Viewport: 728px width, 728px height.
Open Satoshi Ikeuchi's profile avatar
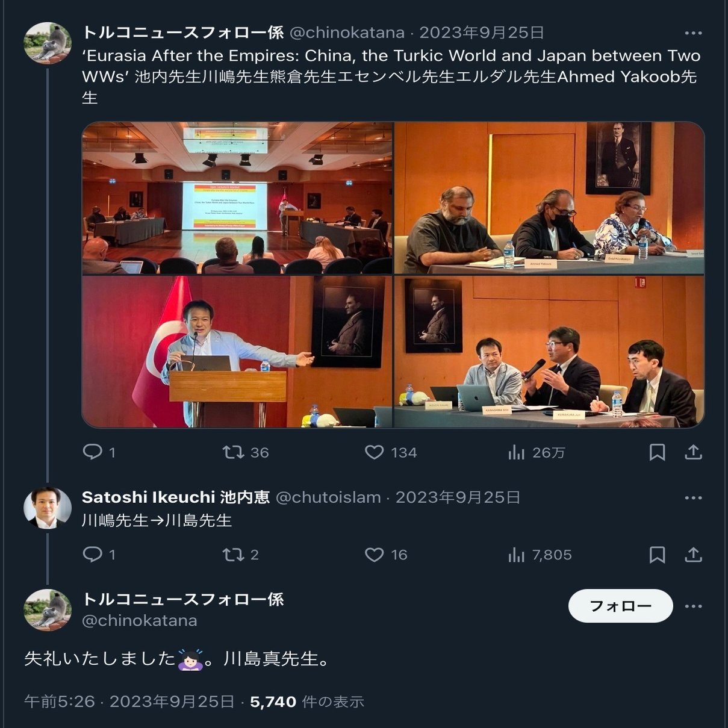[x=48, y=508]
